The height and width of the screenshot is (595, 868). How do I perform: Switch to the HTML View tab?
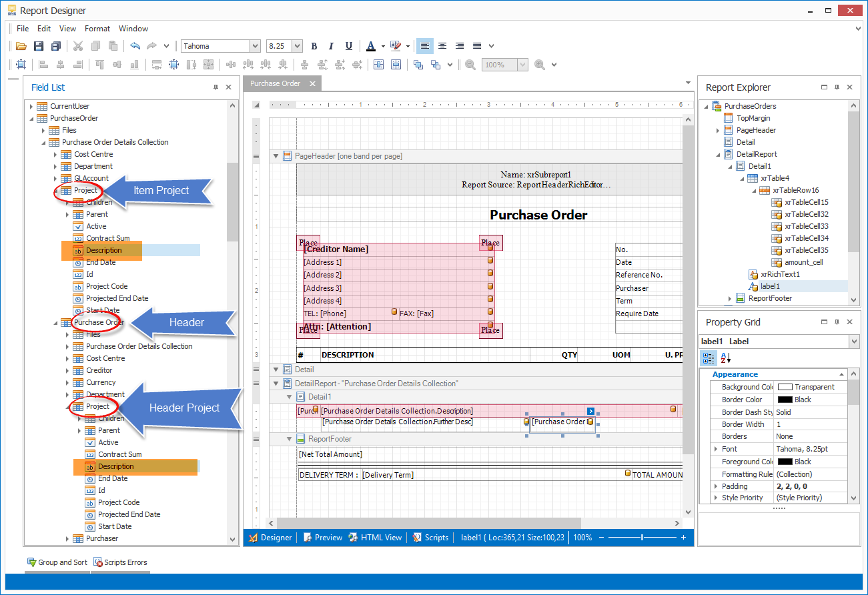click(375, 538)
